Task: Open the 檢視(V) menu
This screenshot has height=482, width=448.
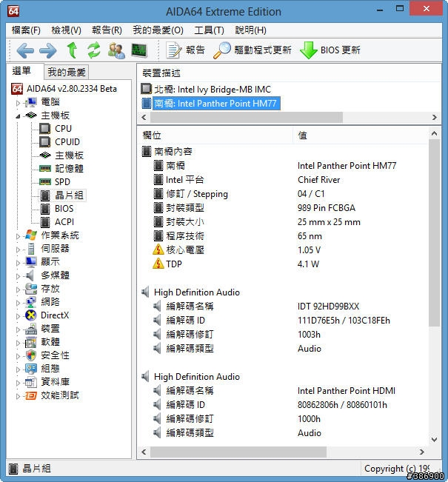Action: 66,30
